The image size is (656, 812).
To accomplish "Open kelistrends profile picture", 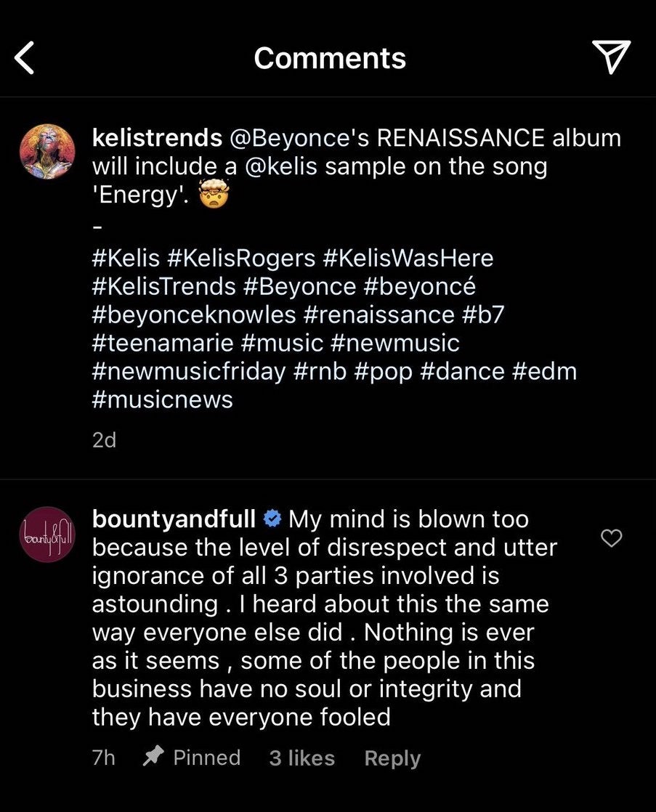I will tap(45, 150).
